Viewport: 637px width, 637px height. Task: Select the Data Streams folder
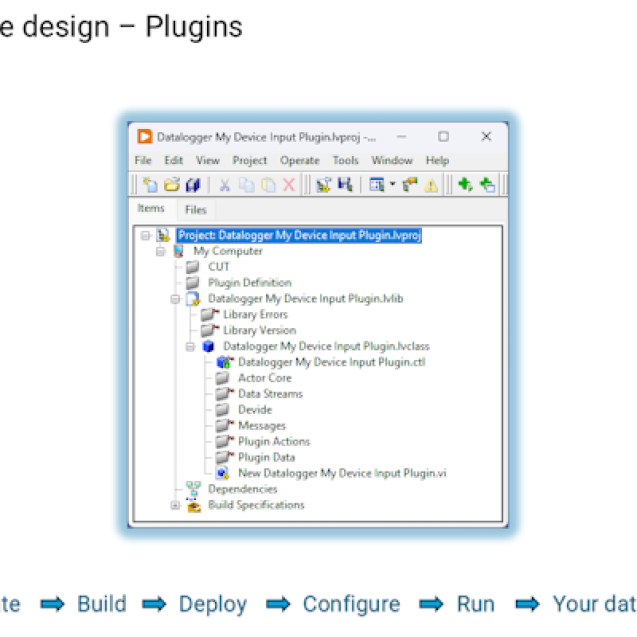click(270, 394)
